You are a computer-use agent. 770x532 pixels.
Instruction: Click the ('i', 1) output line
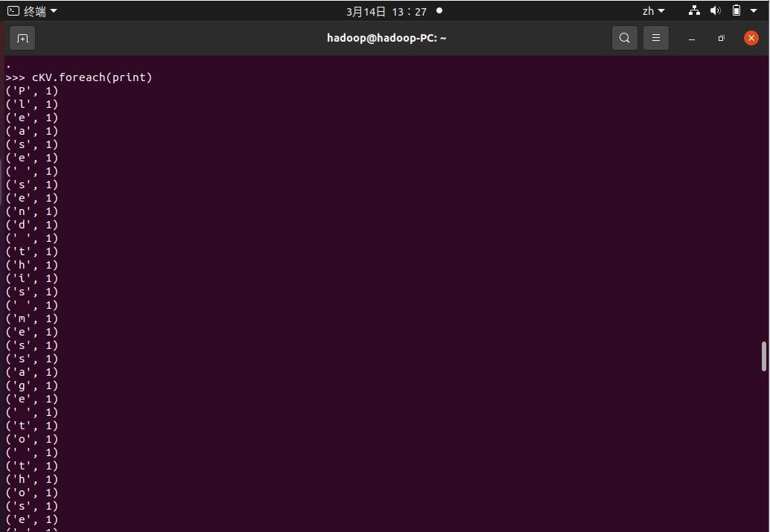(x=32, y=278)
